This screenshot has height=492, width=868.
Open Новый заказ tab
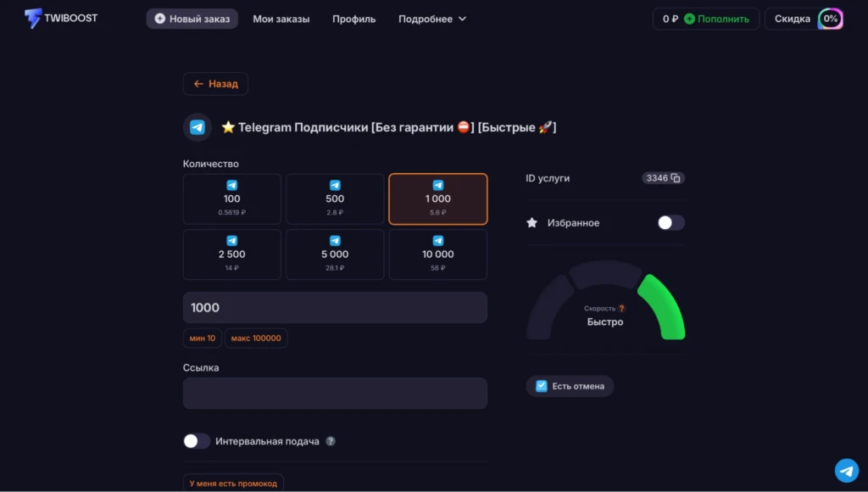(192, 19)
